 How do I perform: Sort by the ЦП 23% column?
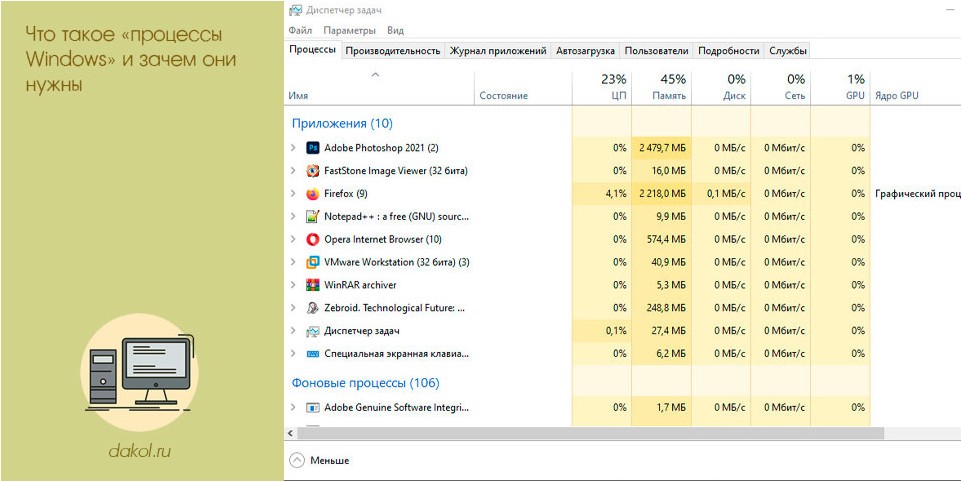[x=601, y=87]
